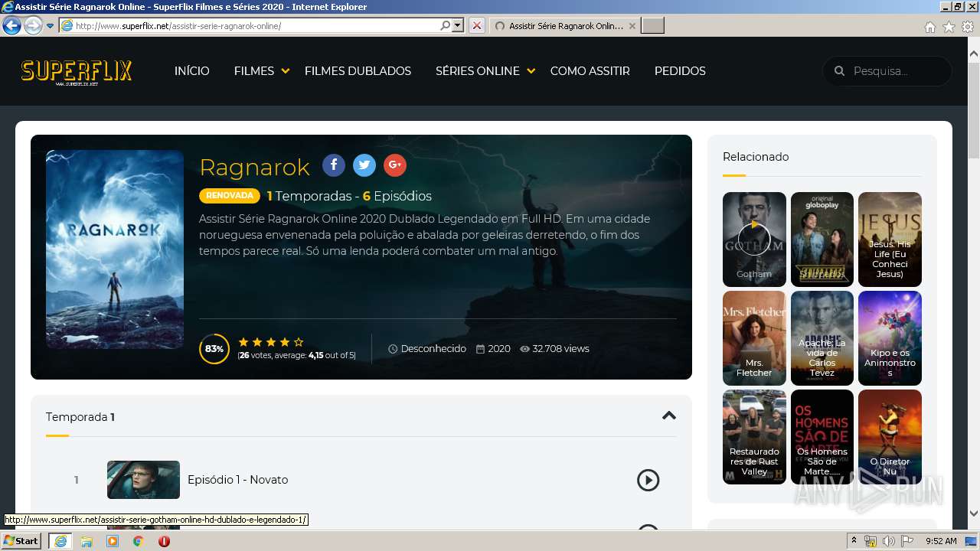
Task: Open a new browser tab
Action: (x=652, y=26)
